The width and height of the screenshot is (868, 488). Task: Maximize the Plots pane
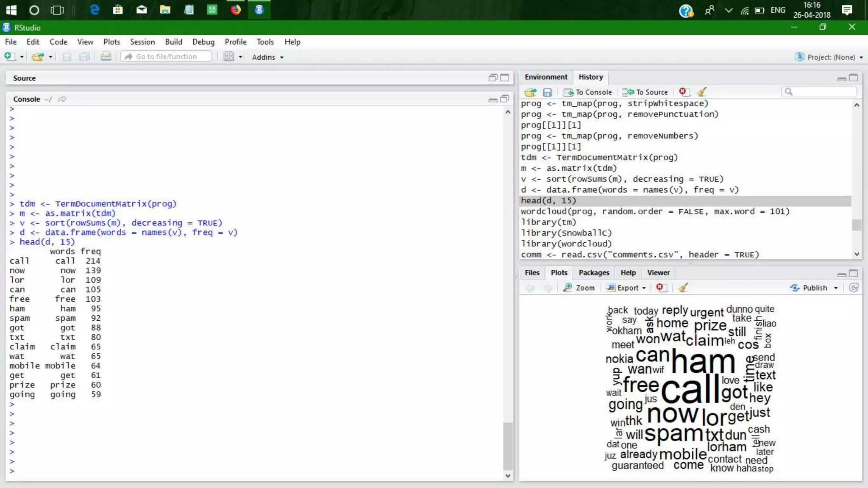coord(854,273)
